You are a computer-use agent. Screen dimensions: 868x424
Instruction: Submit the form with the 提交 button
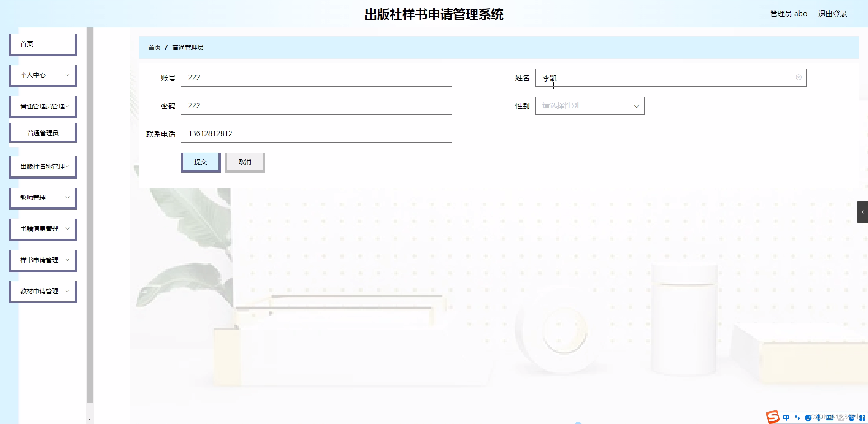click(x=200, y=162)
